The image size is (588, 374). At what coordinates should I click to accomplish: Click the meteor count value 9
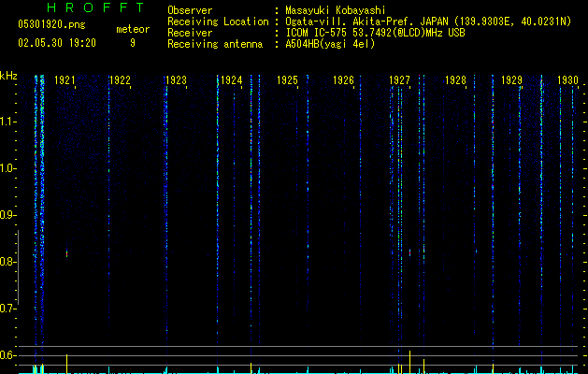[x=133, y=43]
